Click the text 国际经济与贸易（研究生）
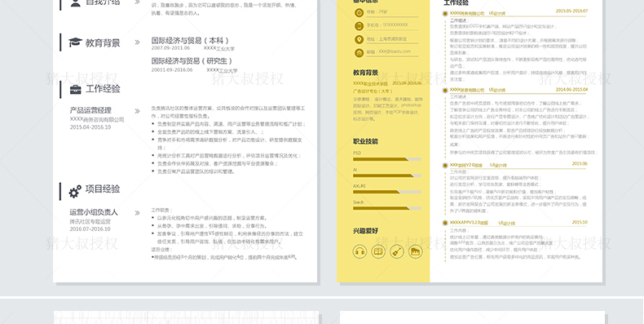This screenshot has width=644, height=324. click(x=192, y=61)
